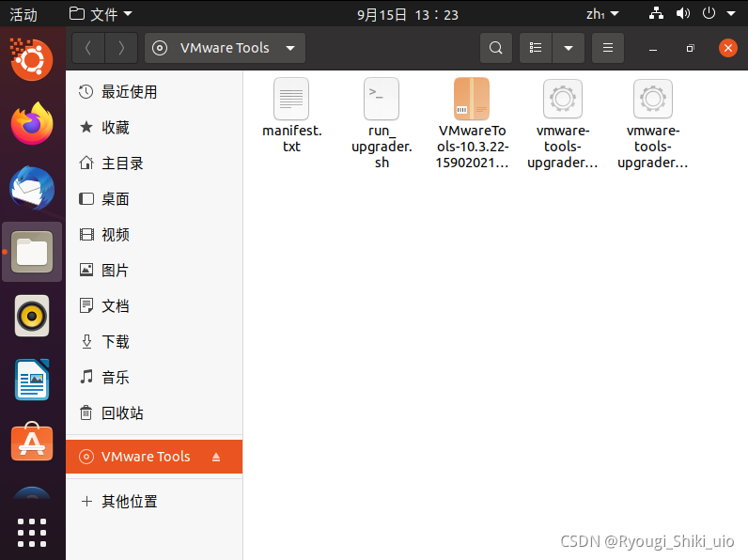The height and width of the screenshot is (560, 748).
Task: Select the last vmware-tools-upgrader executable
Action: tap(652, 124)
